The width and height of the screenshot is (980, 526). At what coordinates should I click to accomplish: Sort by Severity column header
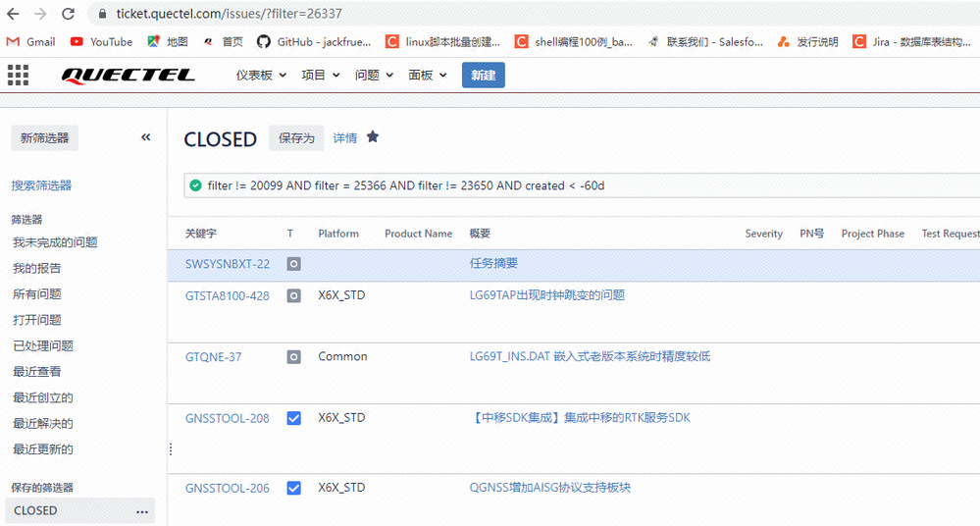click(x=764, y=234)
